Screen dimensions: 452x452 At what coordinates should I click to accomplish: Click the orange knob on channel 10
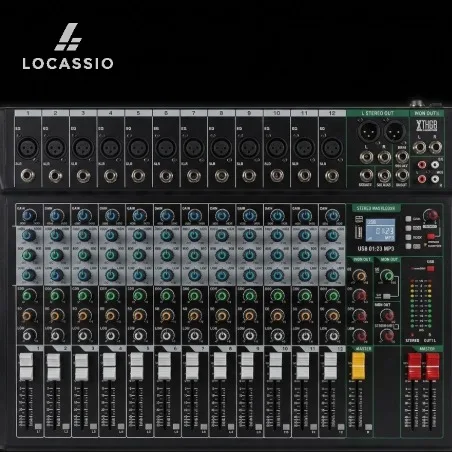277,315
